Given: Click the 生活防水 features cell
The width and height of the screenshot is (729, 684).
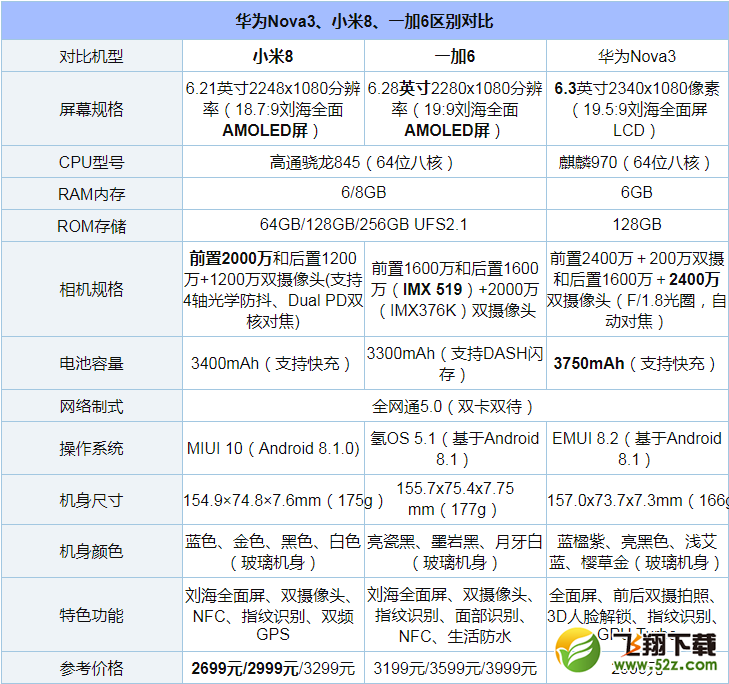Looking at the screenshot, I should (x=455, y=615).
